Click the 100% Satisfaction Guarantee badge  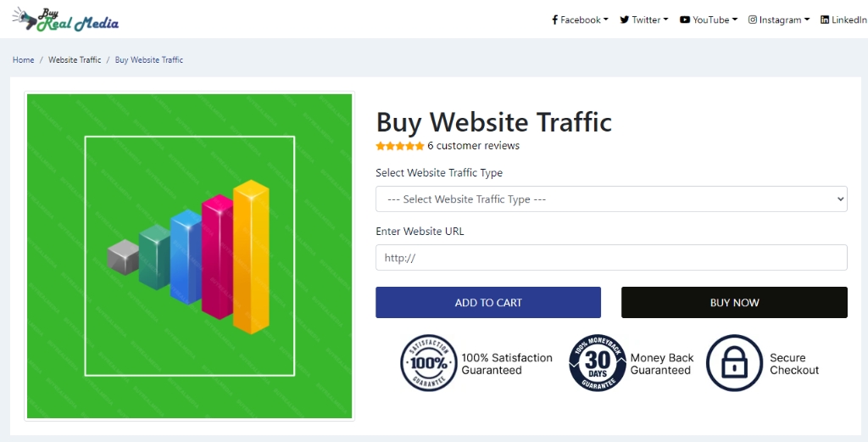click(429, 363)
